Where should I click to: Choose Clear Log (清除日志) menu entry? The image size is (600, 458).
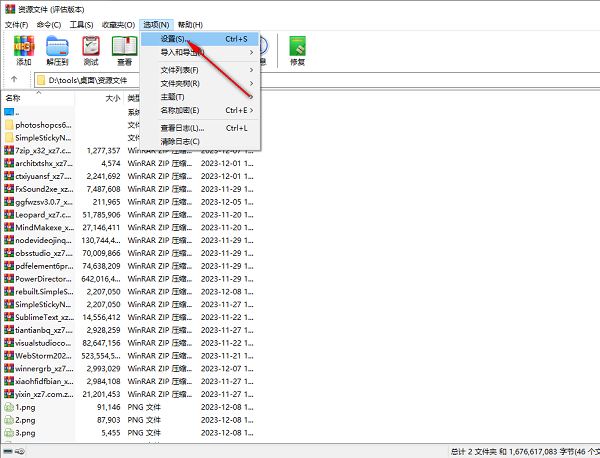[200, 142]
